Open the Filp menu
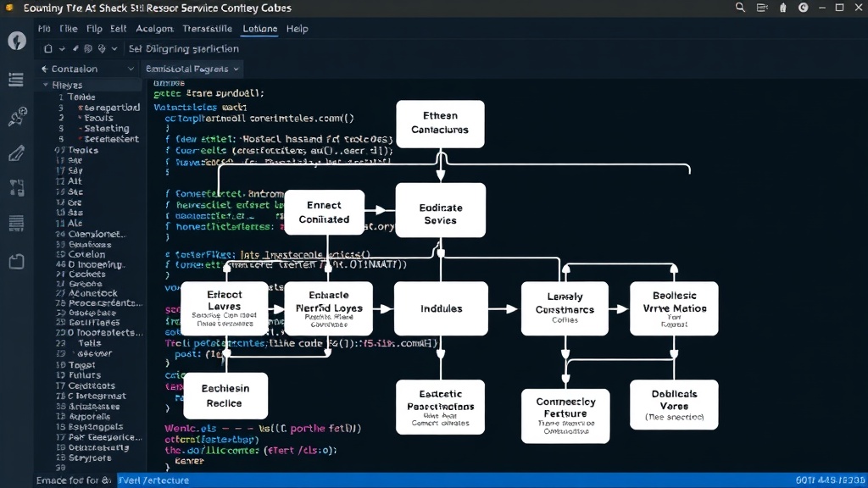This screenshot has height=488, width=868. point(94,29)
